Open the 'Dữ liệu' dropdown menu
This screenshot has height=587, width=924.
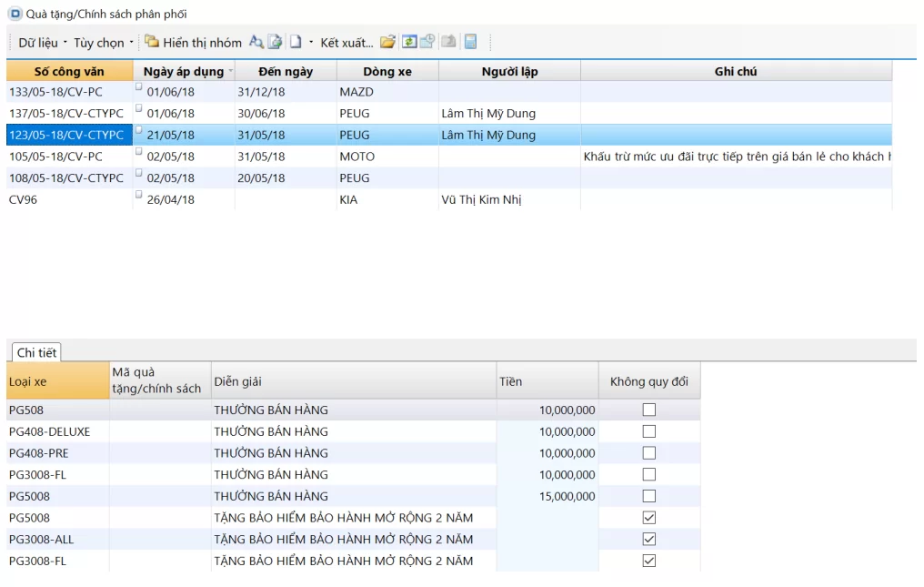(42, 43)
